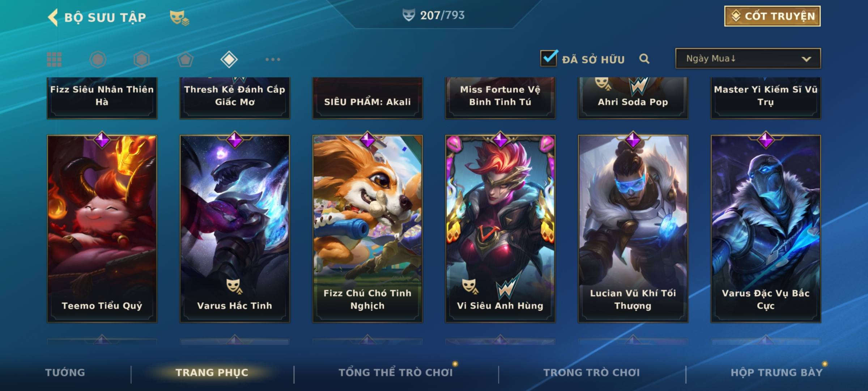Go back using the Bộ Sưu Tập arrow
The image size is (868, 391).
click(x=53, y=17)
